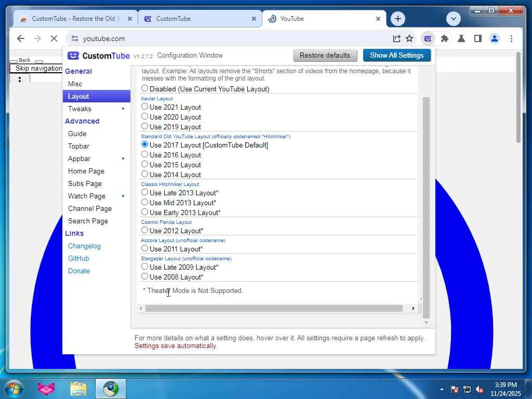Open site information icon in address bar
Viewport: 532px width, 399px height.
(75, 38)
